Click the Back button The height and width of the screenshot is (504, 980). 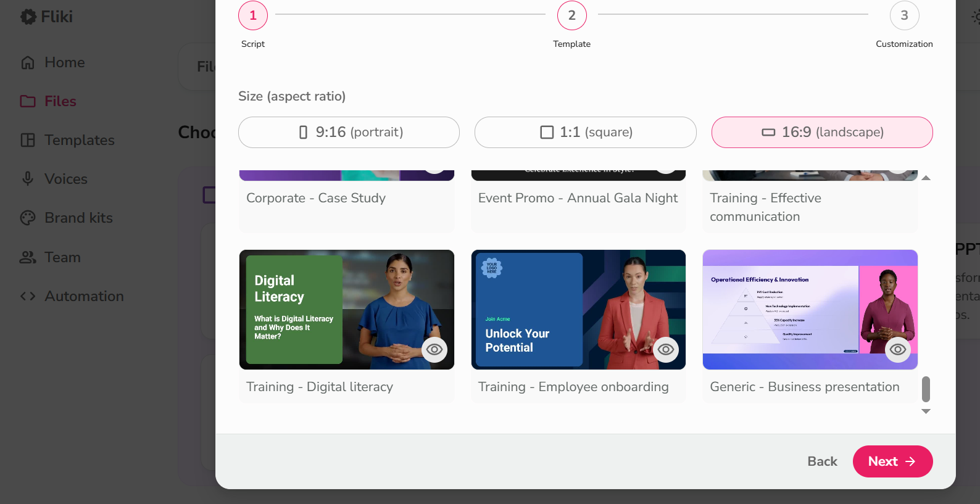point(823,461)
